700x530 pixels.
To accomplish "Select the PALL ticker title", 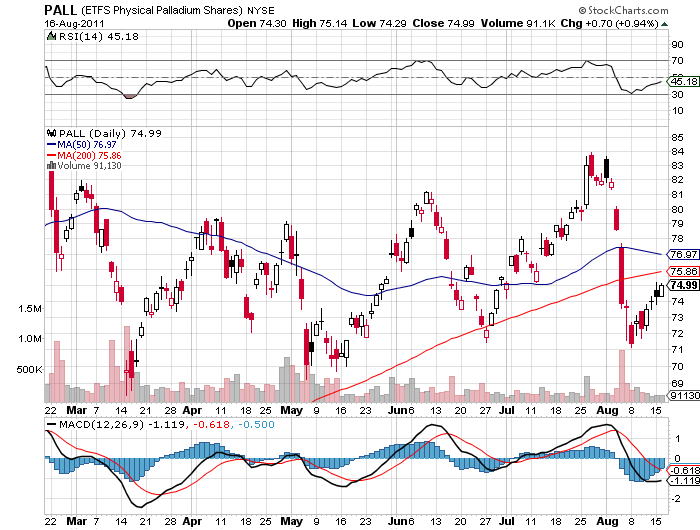I will click(x=61, y=10).
